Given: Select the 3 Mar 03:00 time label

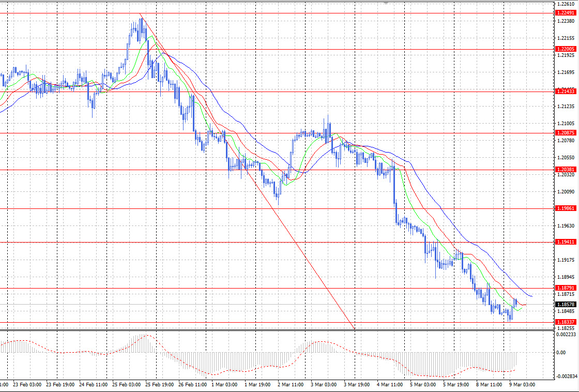Looking at the screenshot, I should [x=324, y=385].
